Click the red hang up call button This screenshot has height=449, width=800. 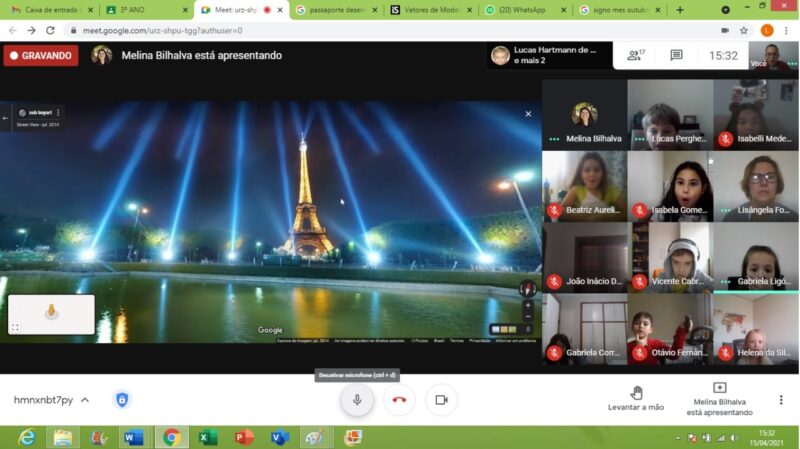(x=399, y=400)
